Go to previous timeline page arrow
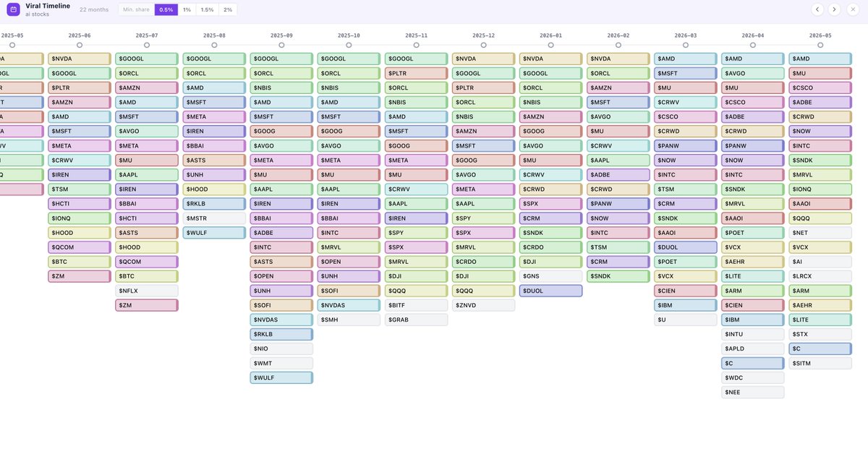This screenshot has height=457, width=868. point(817,9)
